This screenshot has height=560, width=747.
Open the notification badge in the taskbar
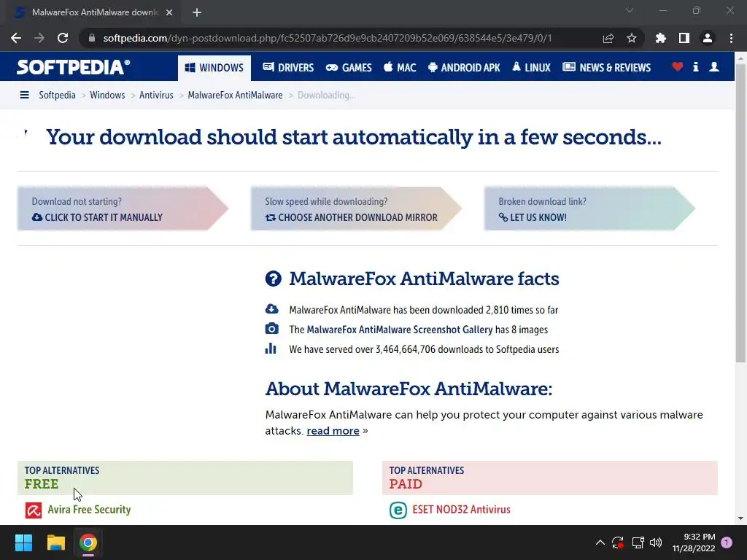click(727, 542)
